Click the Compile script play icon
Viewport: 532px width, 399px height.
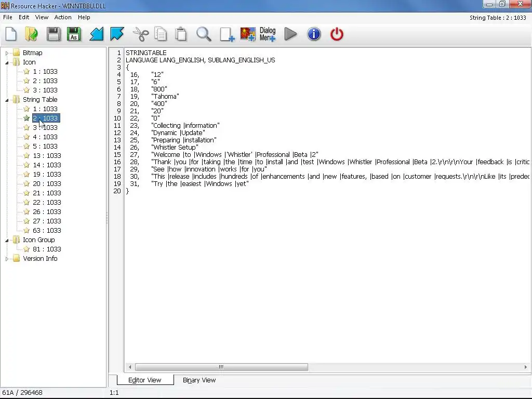click(x=290, y=34)
